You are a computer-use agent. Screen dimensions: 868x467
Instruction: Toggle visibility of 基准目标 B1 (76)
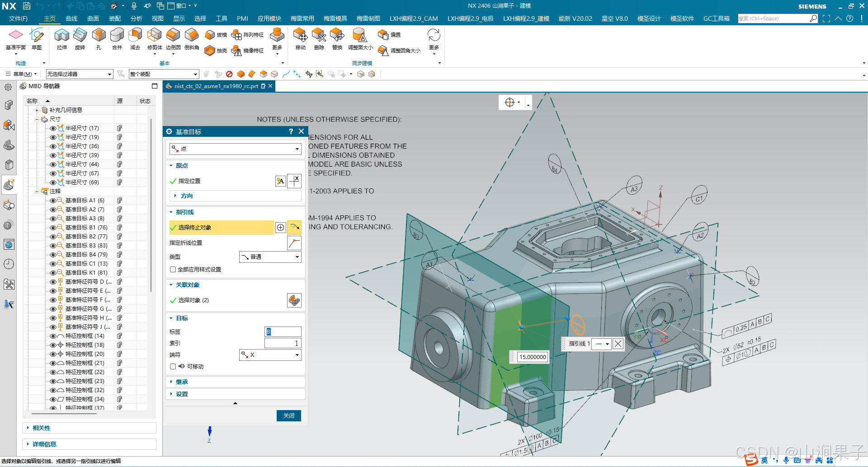click(53, 228)
